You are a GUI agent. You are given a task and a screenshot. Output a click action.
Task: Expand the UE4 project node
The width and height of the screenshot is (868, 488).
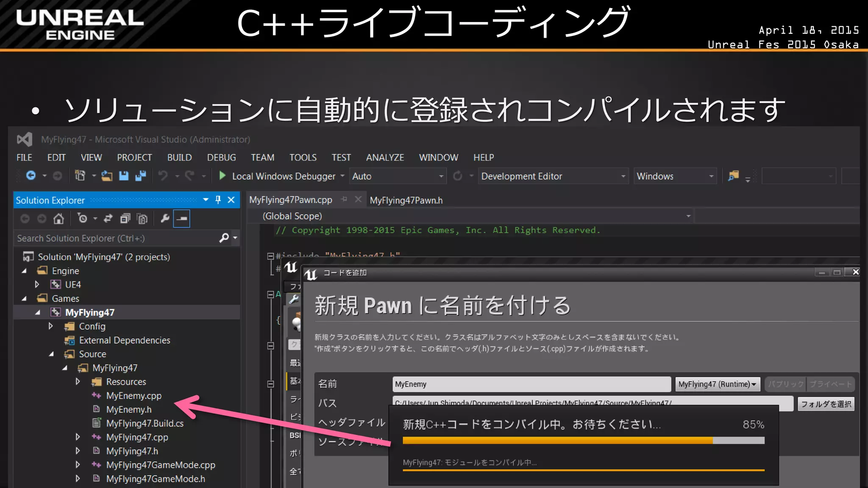[x=37, y=284]
